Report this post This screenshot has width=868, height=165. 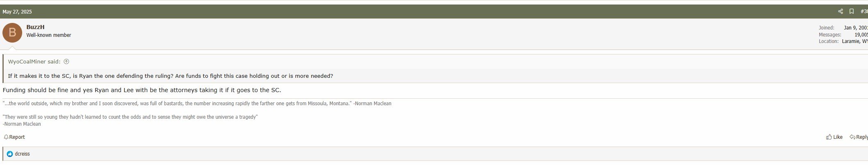coord(14,137)
